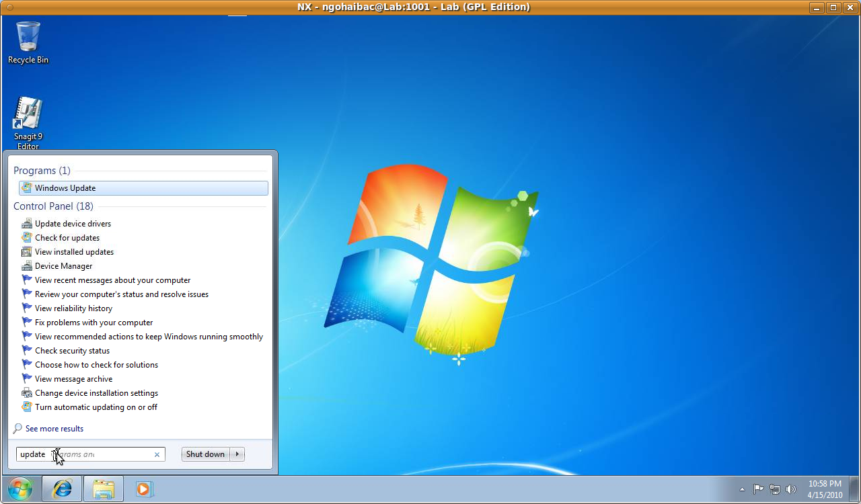
Task: Click the Shut down button
Action: [x=205, y=454]
